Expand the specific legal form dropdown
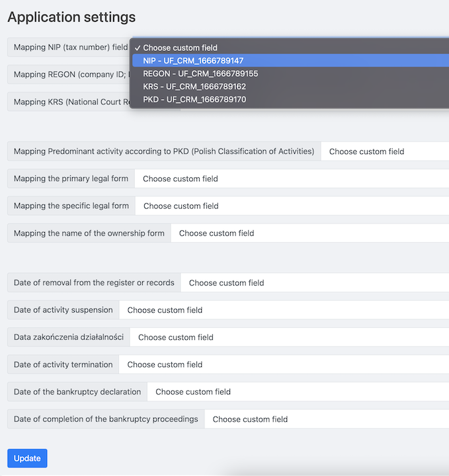The image size is (449, 476). pos(291,206)
